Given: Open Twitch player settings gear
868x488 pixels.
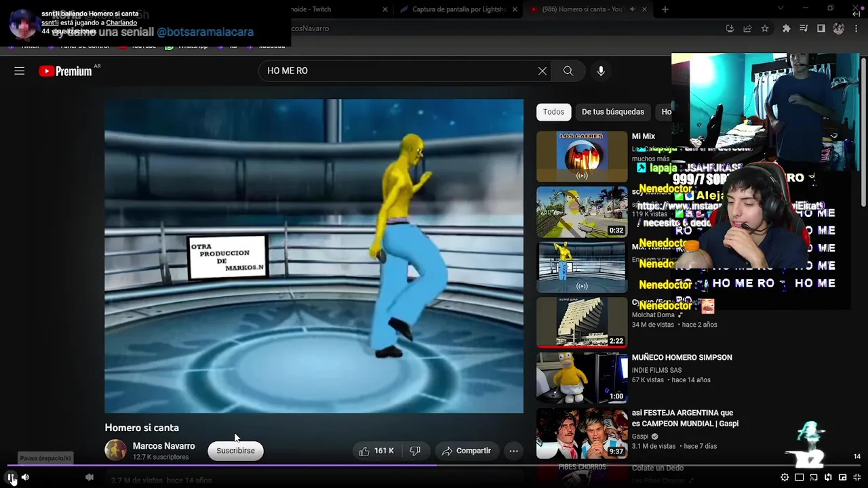Looking at the screenshot, I should tap(785, 477).
